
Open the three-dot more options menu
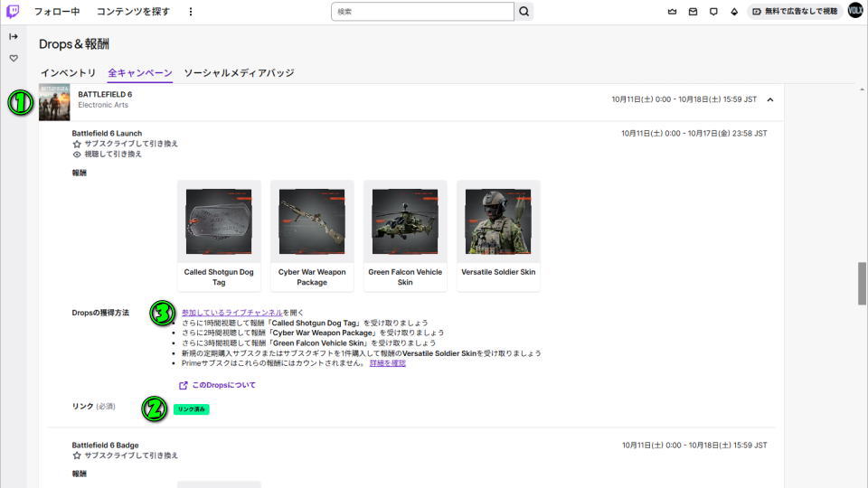tap(191, 12)
